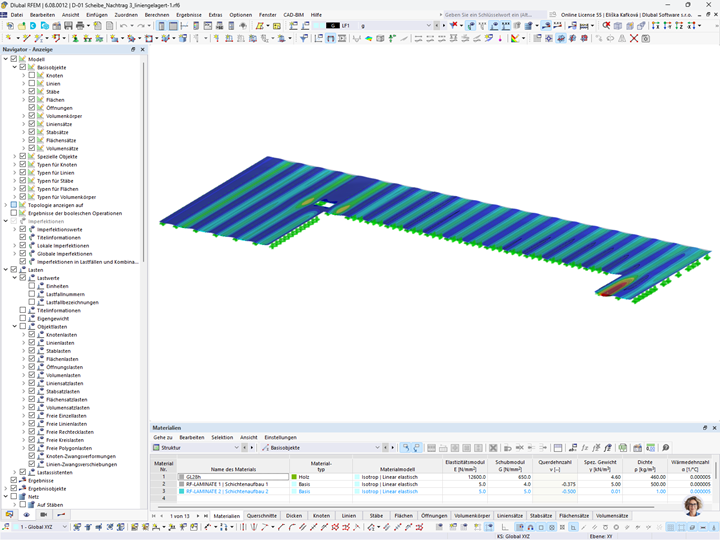Go to next table page arrow
The height and width of the screenshot is (540, 720).
tap(198, 516)
